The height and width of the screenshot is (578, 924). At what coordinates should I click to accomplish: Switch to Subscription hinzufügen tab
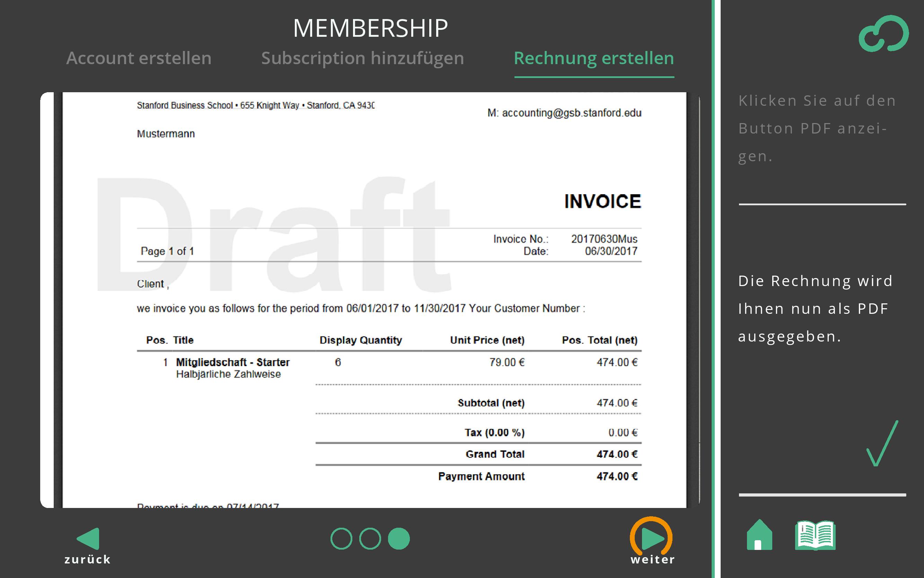(x=362, y=58)
